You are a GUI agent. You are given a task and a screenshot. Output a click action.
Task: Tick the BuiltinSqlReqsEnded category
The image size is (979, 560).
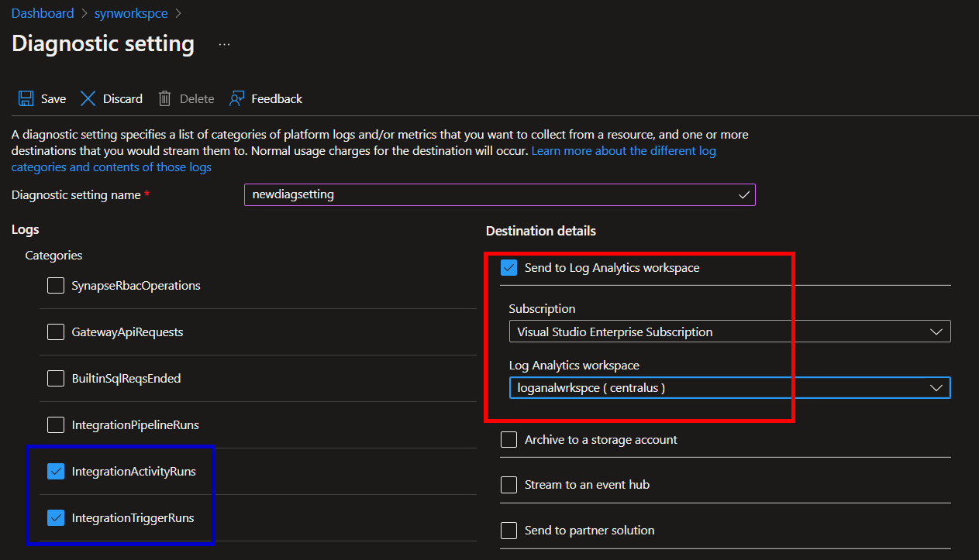(56, 379)
